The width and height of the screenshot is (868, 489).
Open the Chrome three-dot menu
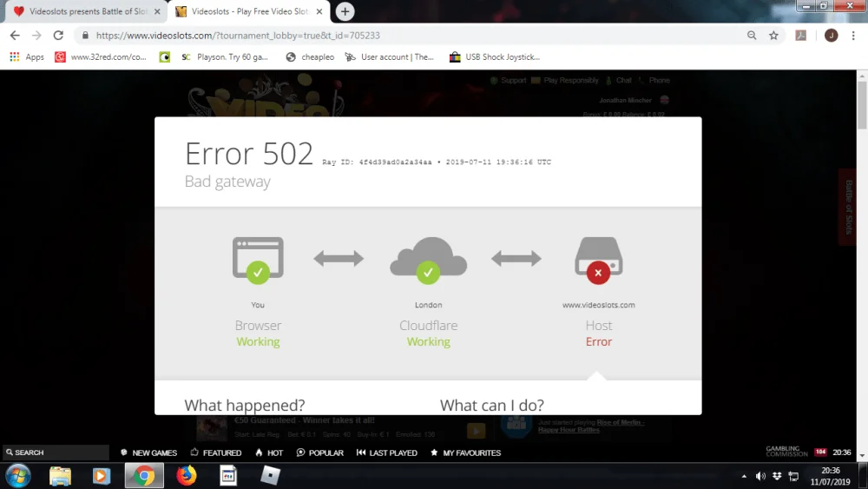[853, 36]
